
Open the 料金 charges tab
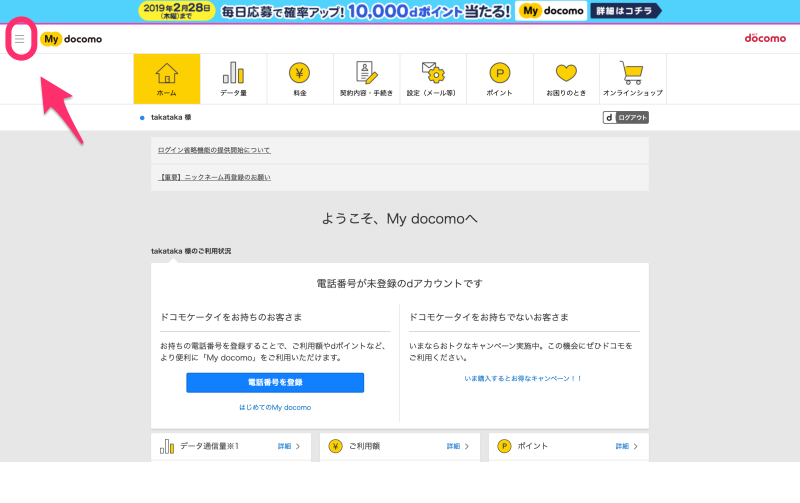(300, 79)
